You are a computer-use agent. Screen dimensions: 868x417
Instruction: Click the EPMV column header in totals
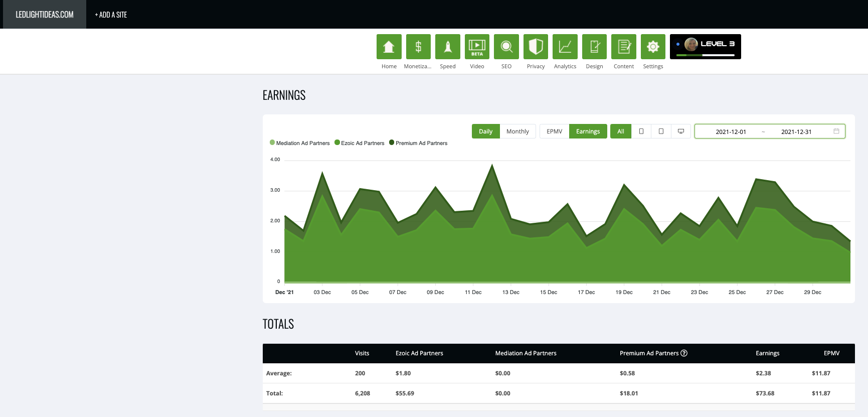(831, 353)
